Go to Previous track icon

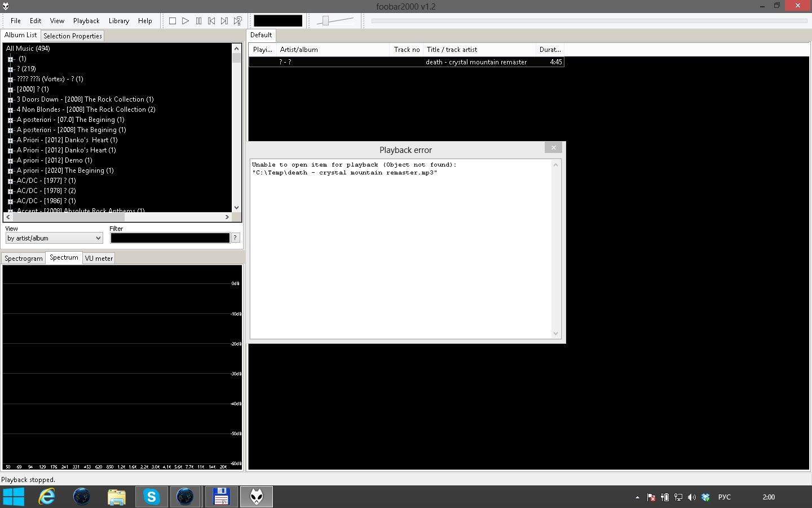point(211,21)
